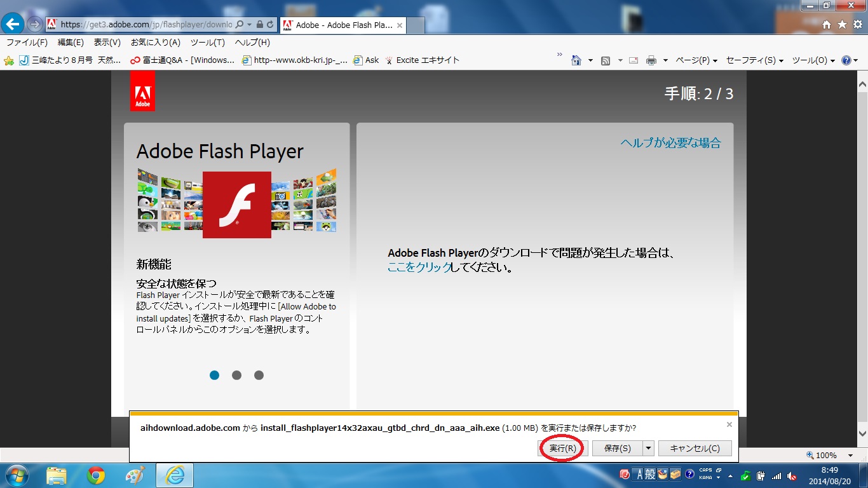Open the ヘルプ(H) menu
This screenshot has height=488, width=868.
pyautogui.click(x=252, y=43)
